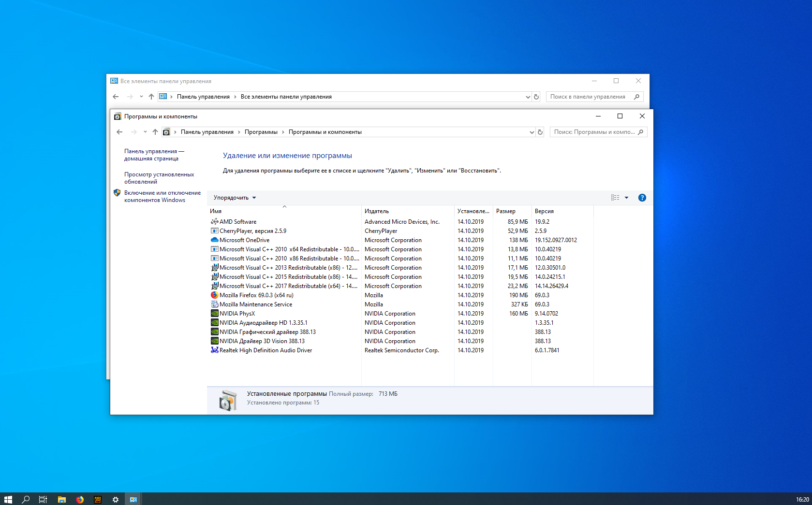Viewport: 812px width, 505px height.
Task: Click the view mode icon in toolbar
Action: (x=615, y=198)
